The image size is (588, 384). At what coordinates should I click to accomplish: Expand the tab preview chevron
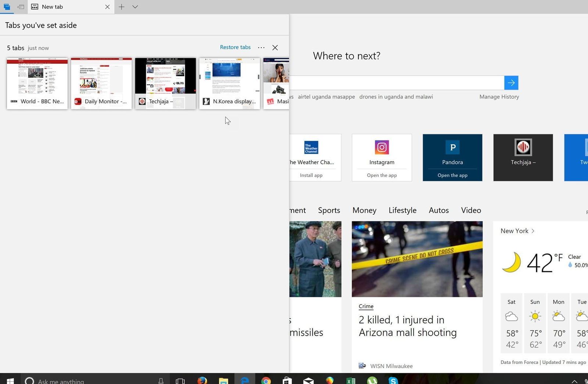tap(135, 7)
